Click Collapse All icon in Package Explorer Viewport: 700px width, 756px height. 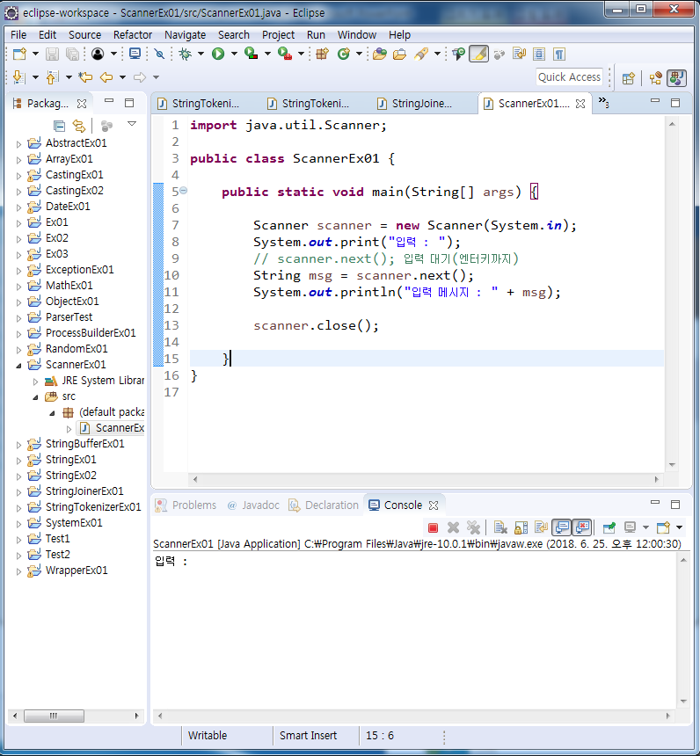(x=59, y=127)
